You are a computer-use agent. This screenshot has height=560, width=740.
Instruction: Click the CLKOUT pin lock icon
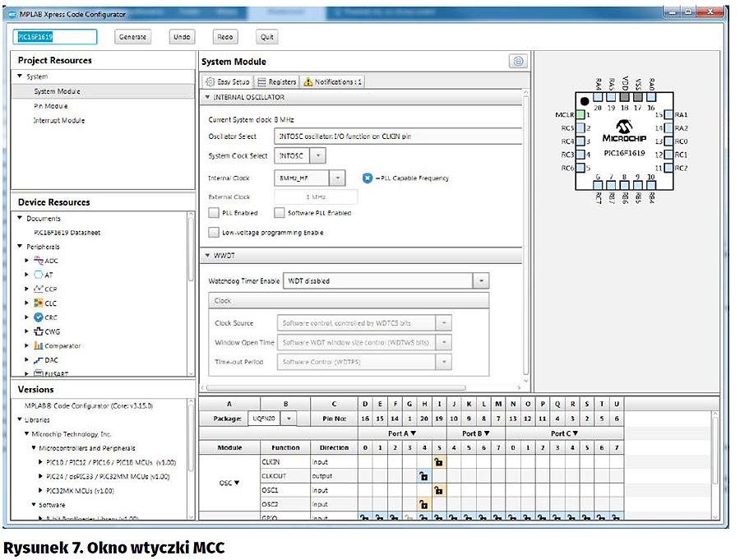pos(423,476)
